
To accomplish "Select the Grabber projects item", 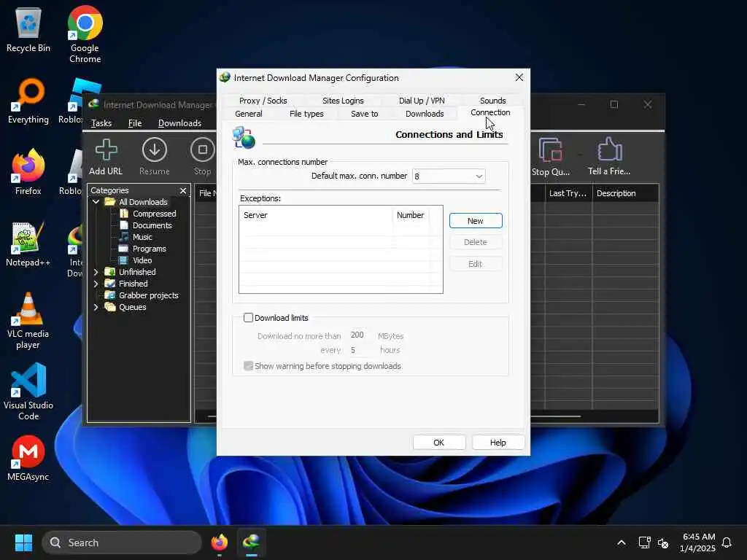I will (148, 295).
